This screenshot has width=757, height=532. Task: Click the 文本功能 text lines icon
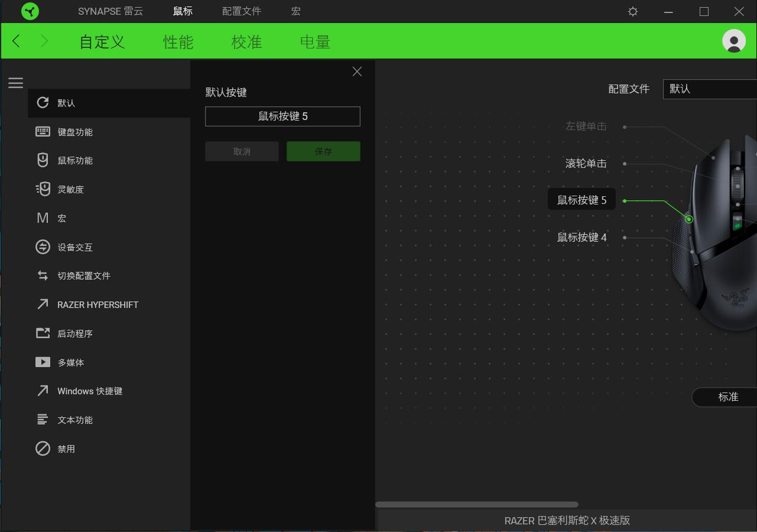click(43, 420)
